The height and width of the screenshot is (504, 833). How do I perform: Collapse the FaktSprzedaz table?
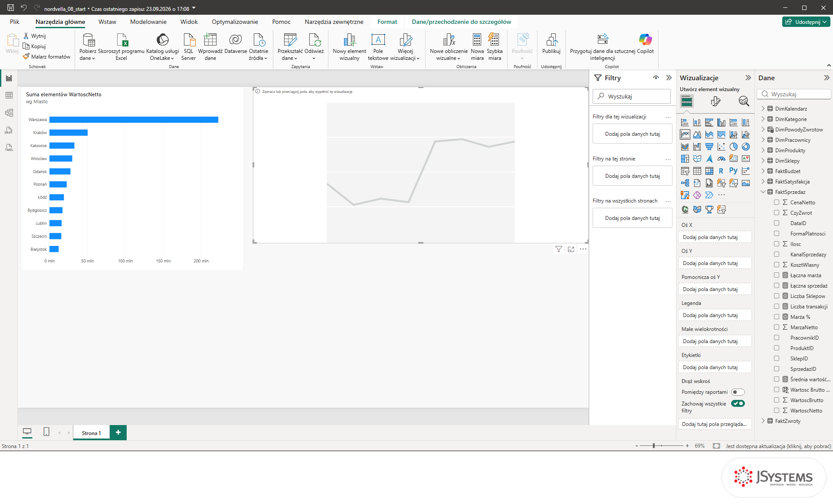click(x=763, y=192)
